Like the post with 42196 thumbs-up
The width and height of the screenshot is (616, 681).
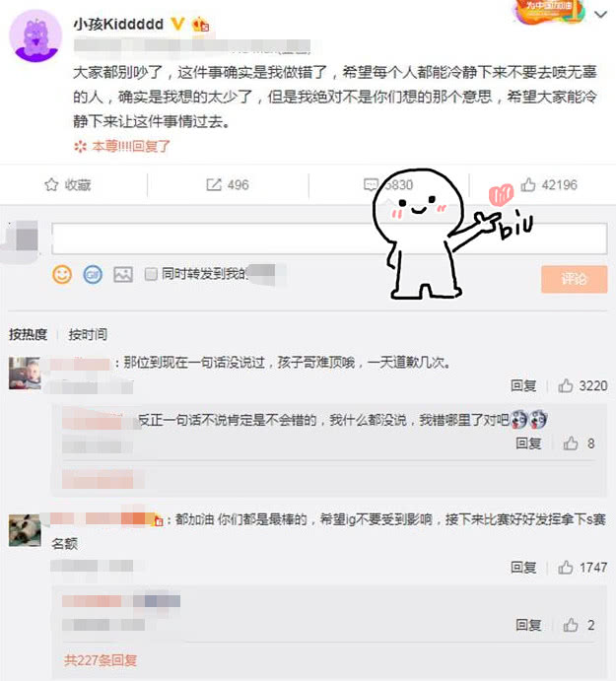[528, 184]
